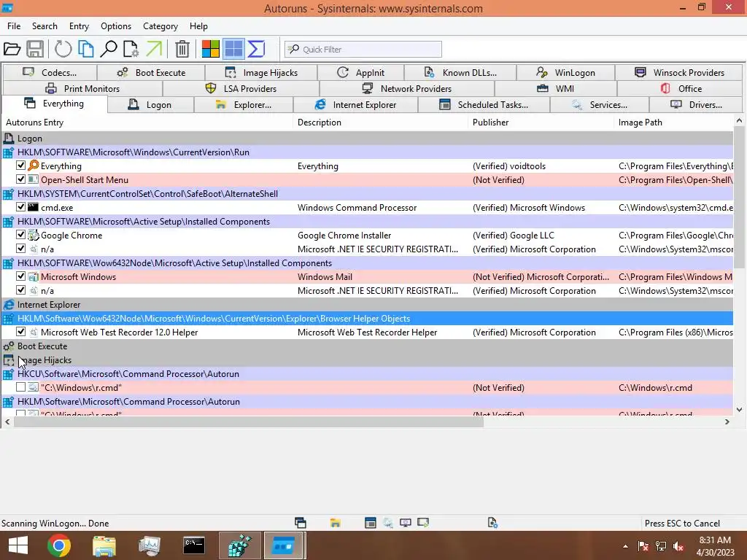The height and width of the screenshot is (560, 747).
Task: Switch to the Logon tab
Action: 150,105
